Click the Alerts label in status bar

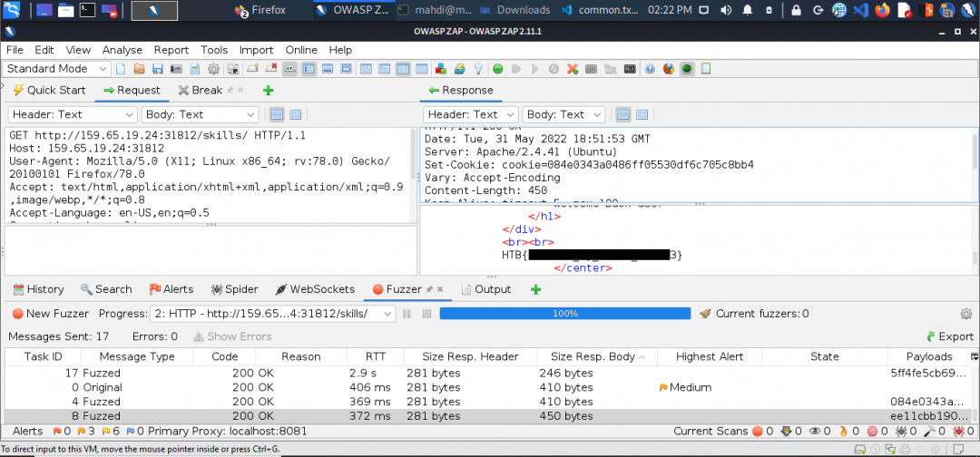[27, 432]
